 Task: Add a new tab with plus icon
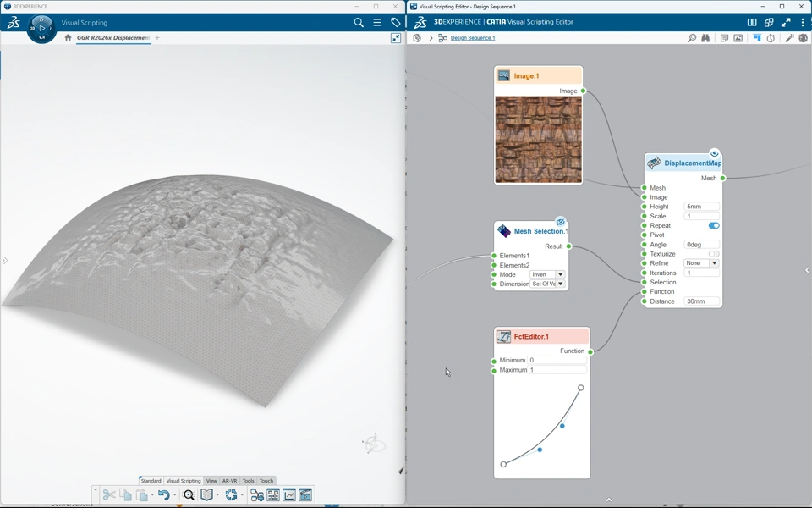(x=157, y=37)
